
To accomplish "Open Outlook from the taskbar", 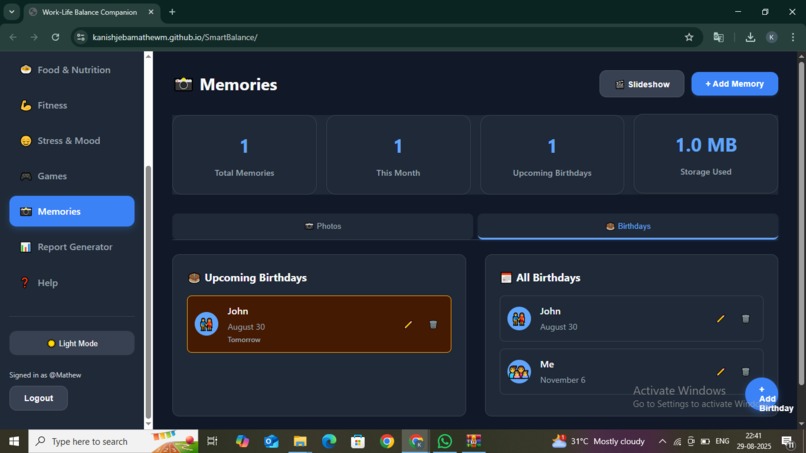I will (x=271, y=441).
